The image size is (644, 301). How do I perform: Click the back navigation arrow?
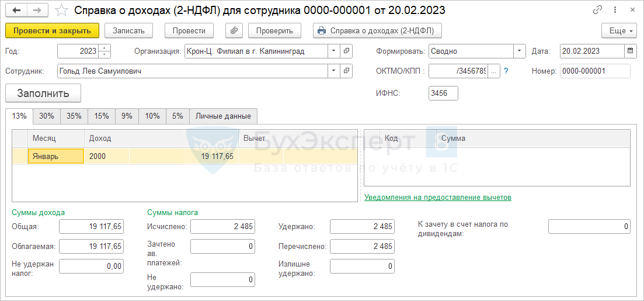tap(16, 11)
